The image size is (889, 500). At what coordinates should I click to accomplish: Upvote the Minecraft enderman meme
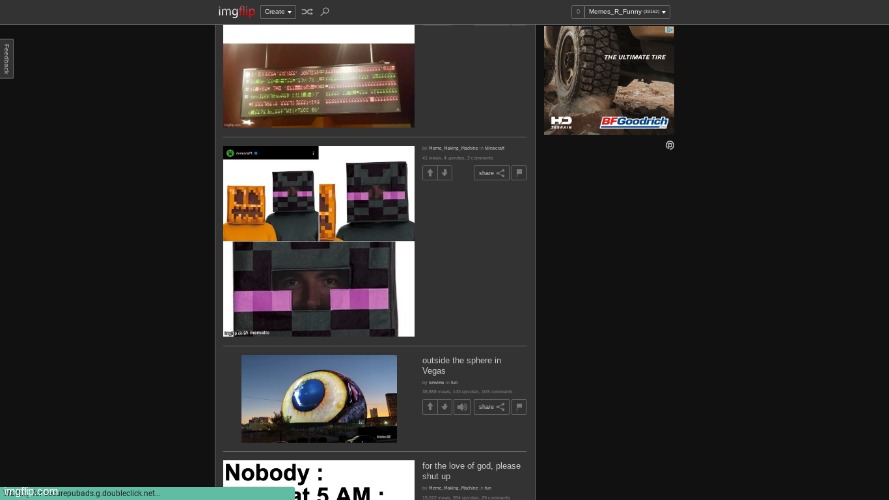point(430,173)
